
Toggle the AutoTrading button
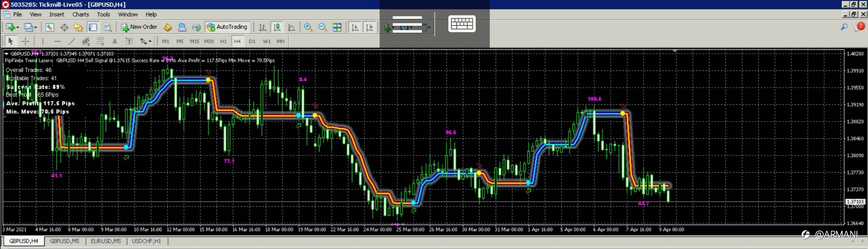[227, 27]
